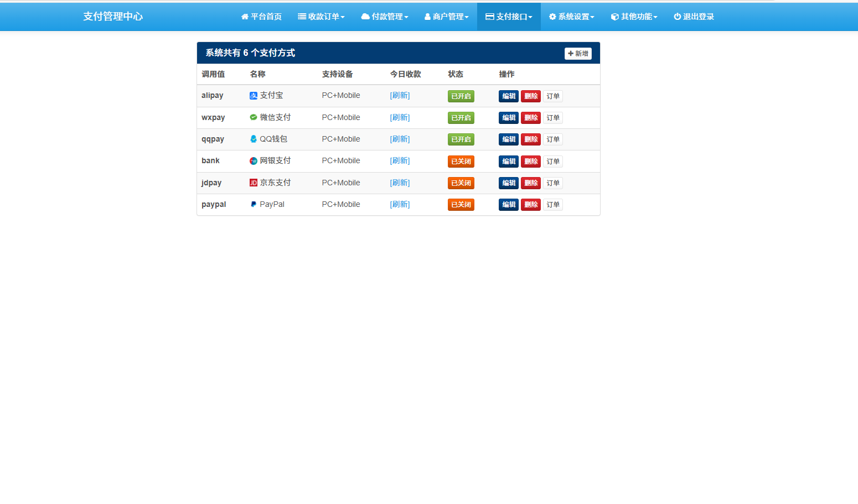Click PC+Mobile in the paypal row

[x=341, y=204]
